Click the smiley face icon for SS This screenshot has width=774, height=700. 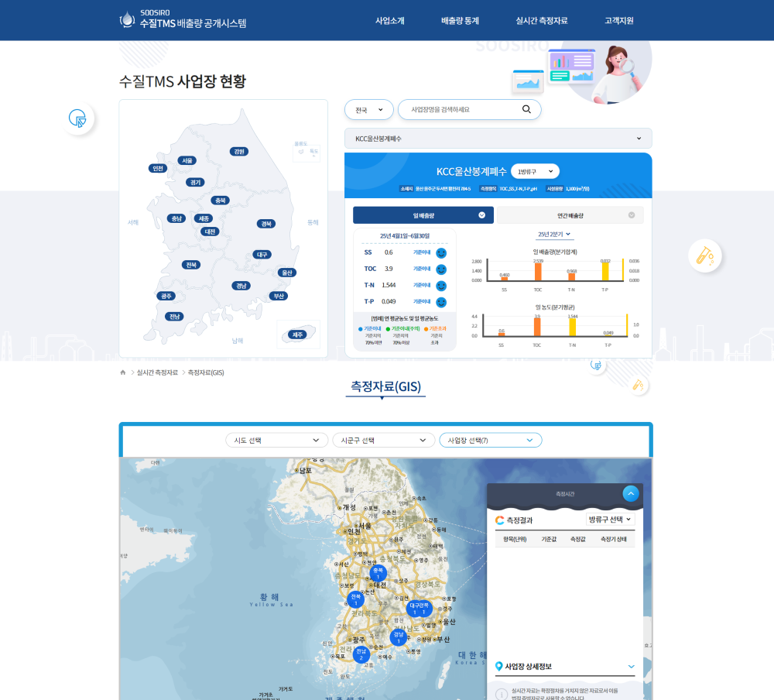click(x=441, y=253)
